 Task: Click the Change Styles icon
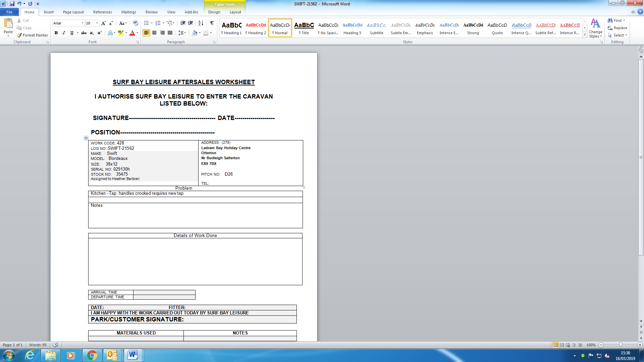(595, 28)
